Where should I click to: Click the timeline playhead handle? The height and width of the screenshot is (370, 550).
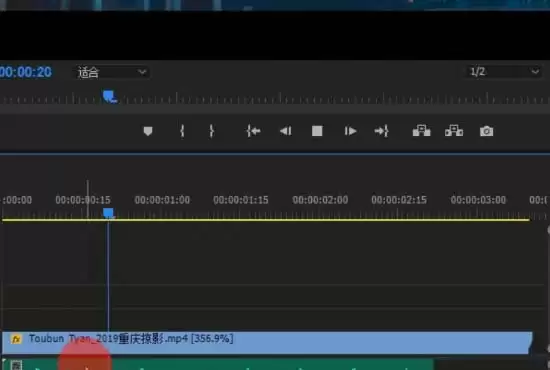(x=108, y=213)
